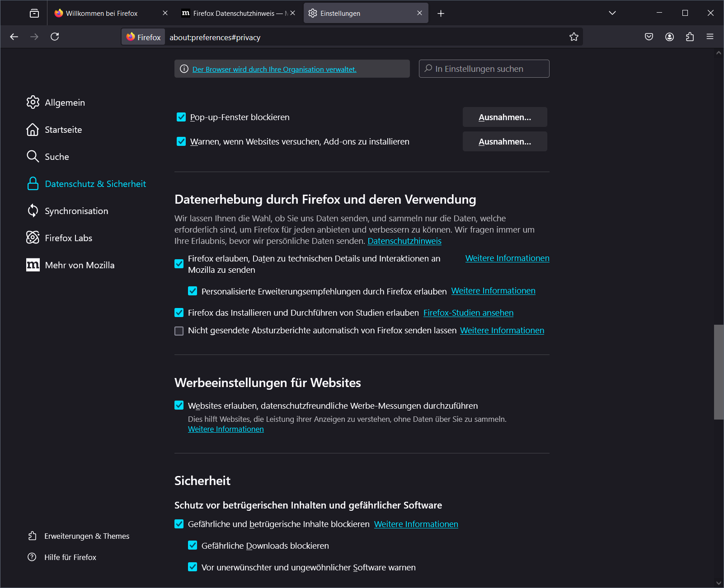Open Firefox-Studien ansehen link
The width and height of the screenshot is (724, 588).
point(468,313)
